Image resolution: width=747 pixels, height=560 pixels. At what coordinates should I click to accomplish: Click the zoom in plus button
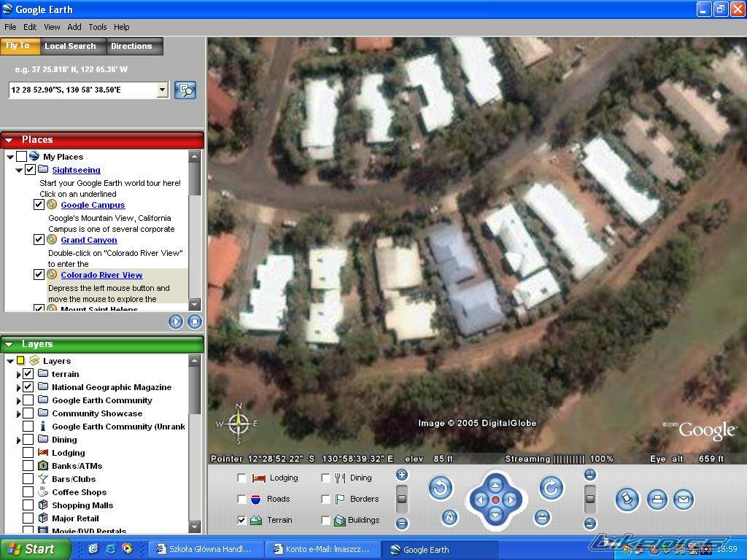402,475
